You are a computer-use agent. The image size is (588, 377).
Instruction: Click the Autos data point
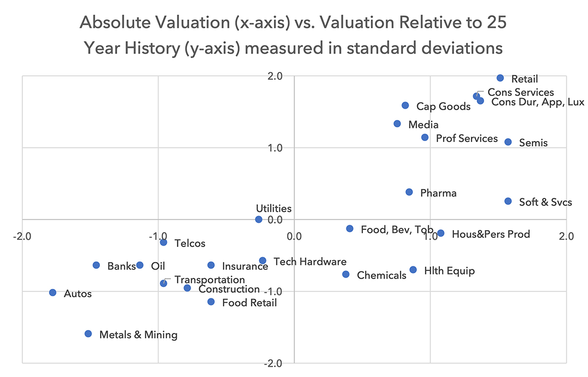53,292
